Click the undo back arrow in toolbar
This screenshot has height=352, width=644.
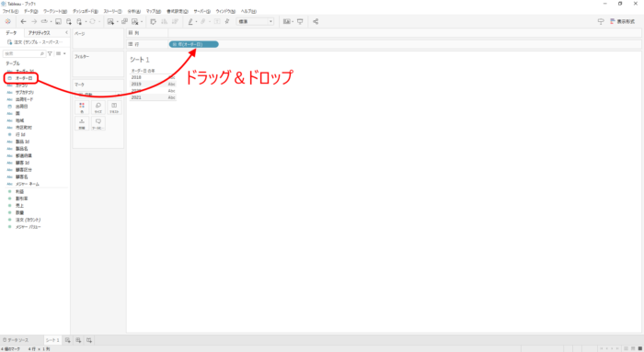(x=23, y=21)
